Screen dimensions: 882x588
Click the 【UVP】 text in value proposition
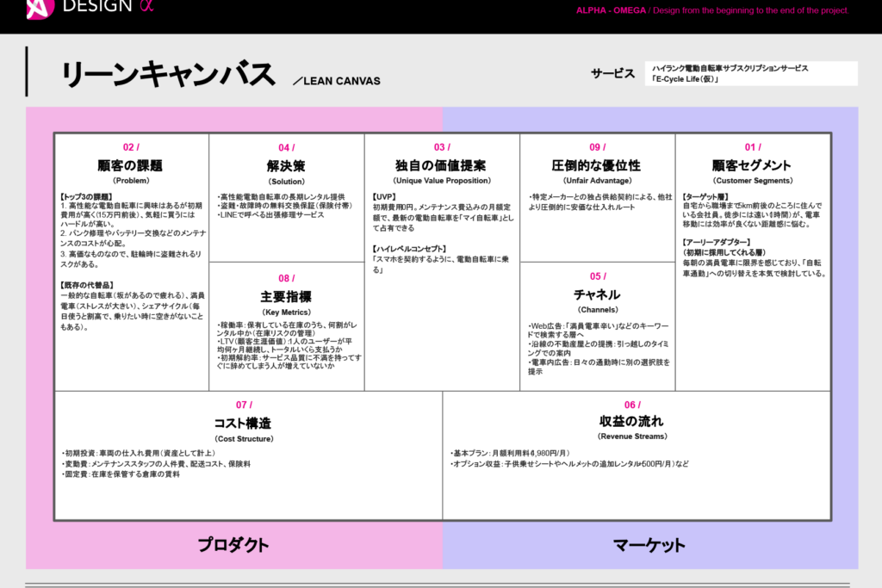(385, 197)
